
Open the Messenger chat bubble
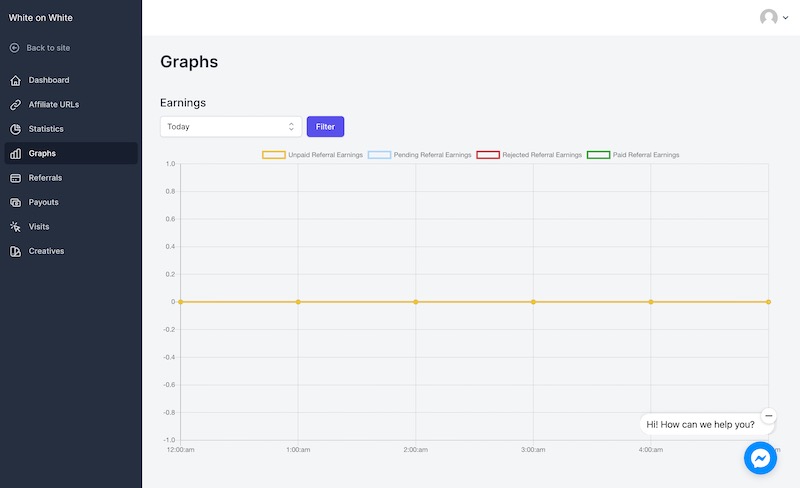(x=760, y=458)
